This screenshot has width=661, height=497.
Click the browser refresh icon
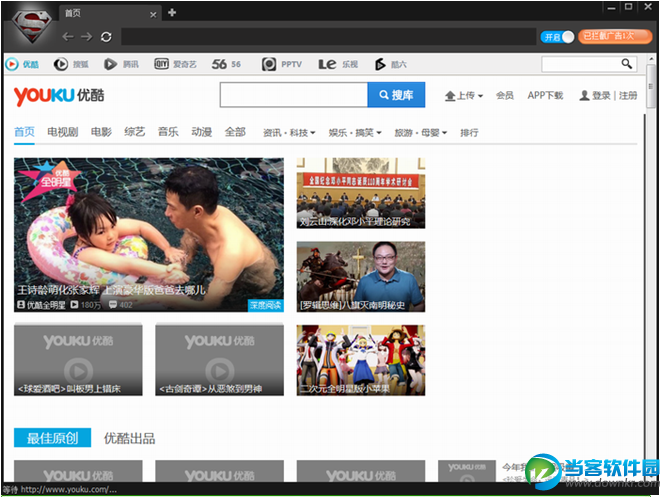tap(106, 37)
